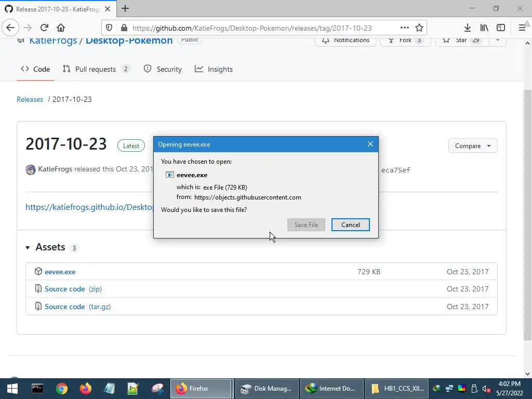Viewport: 532px width, 399px height.
Task: Click the Save File button
Action: coord(306,224)
